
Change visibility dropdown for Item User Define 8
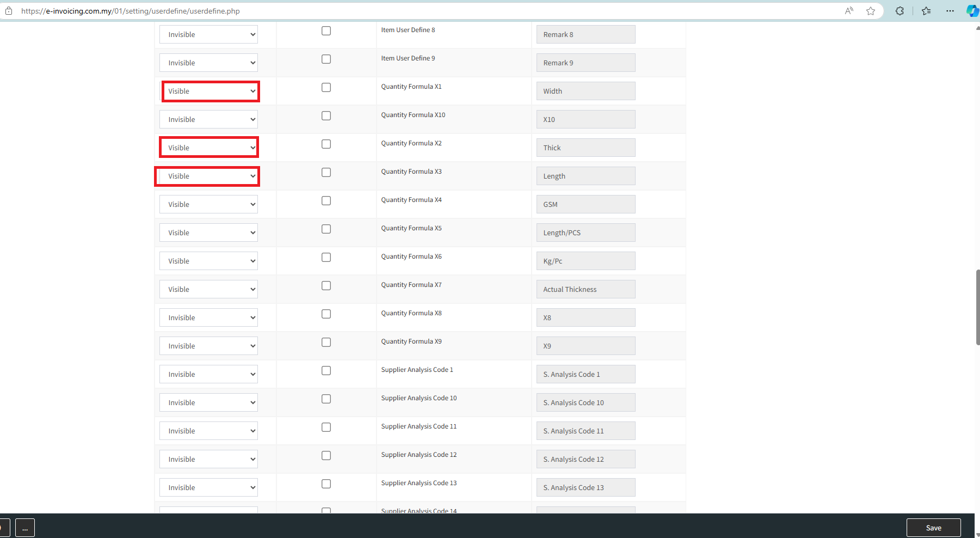[209, 34]
